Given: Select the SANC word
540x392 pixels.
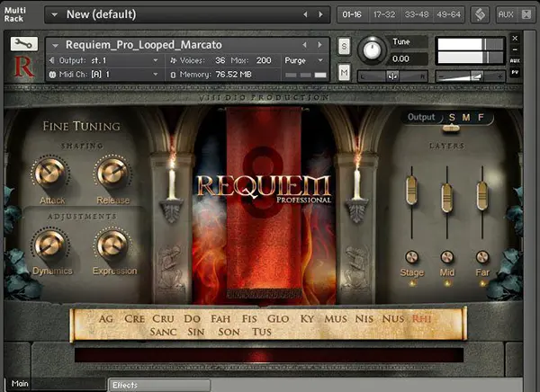Looking at the screenshot, I should tap(163, 332).
